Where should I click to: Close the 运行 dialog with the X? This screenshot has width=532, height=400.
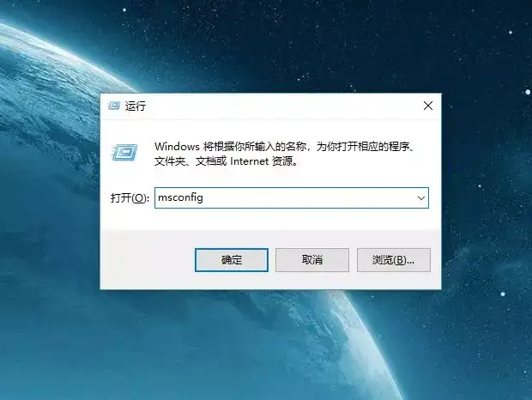click(x=428, y=106)
